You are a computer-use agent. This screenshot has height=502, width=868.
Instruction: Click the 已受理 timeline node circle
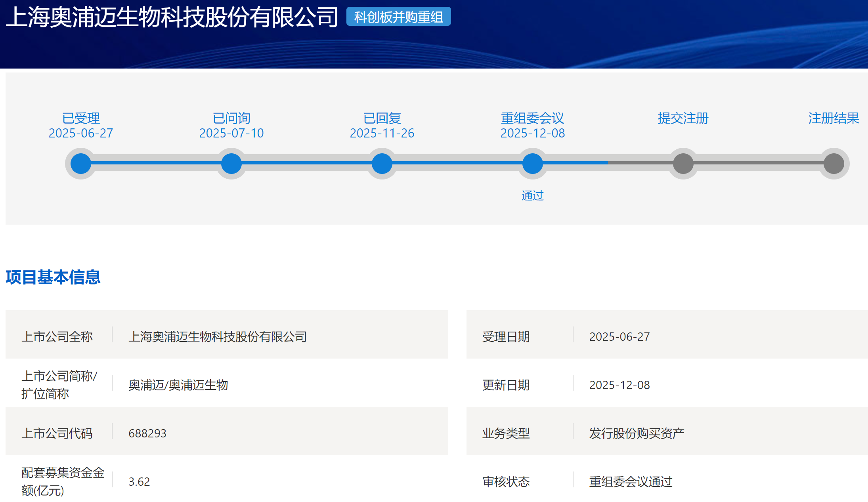tap(80, 163)
